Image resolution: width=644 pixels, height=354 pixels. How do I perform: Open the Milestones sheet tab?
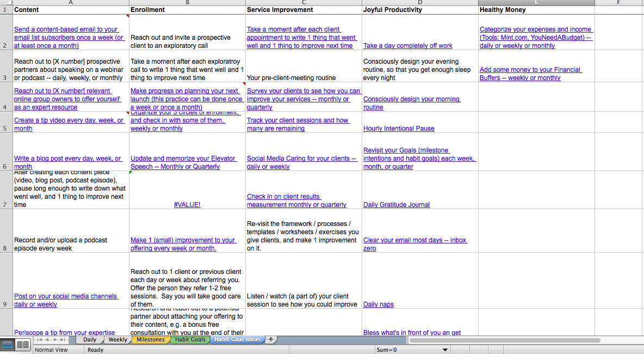coord(151,339)
